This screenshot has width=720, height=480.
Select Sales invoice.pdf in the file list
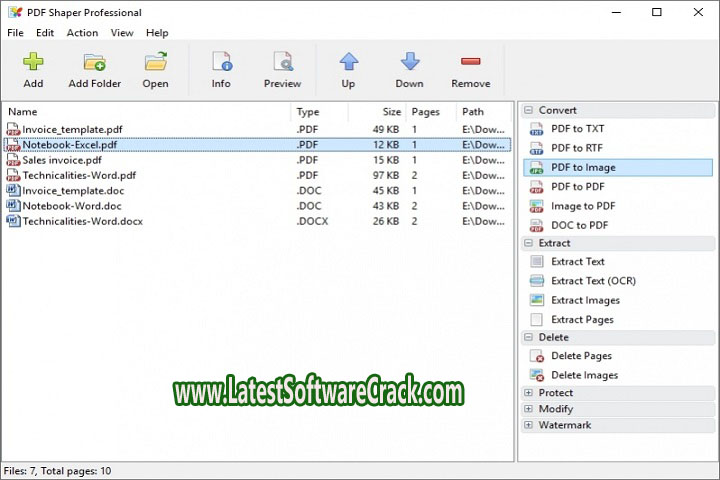(62, 160)
